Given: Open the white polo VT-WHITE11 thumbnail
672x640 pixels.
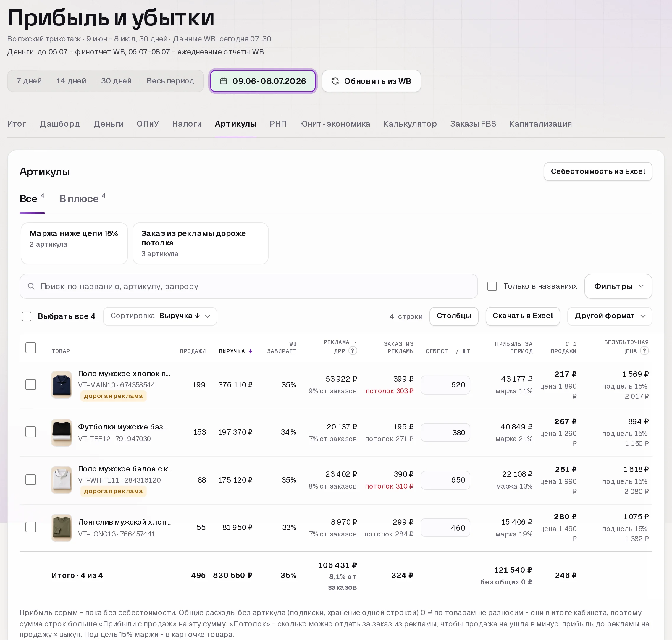Looking at the screenshot, I should coord(62,480).
